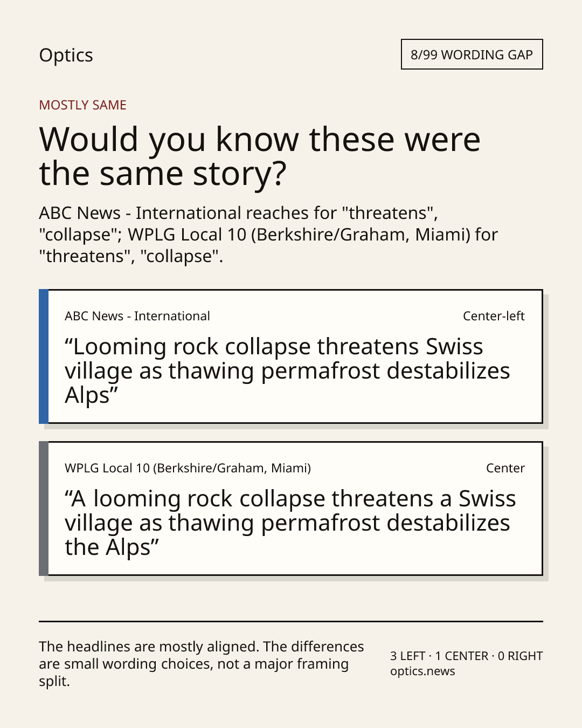
Task: Click the gray bias stripe on WPLG card
Action: click(44, 509)
